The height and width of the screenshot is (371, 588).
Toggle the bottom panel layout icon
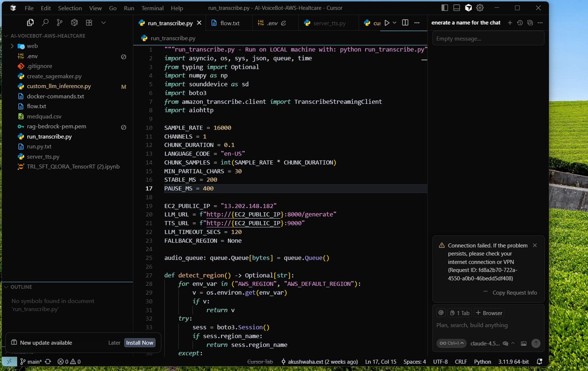pos(456,8)
